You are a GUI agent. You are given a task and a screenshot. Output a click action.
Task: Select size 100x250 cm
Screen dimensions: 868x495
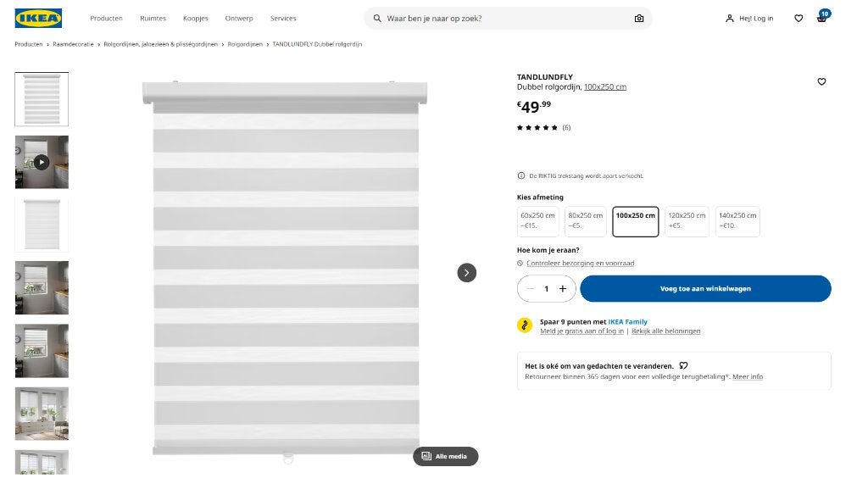[x=636, y=221]
